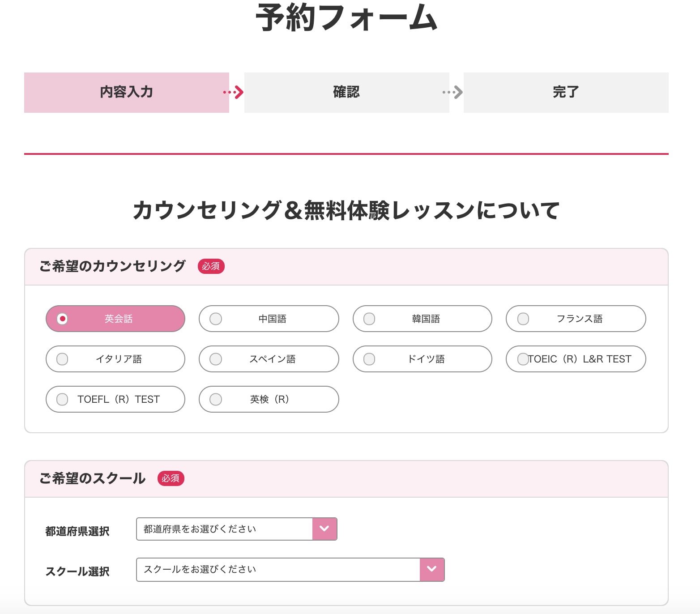
Task: Pick the 英検 (R) radio option
Action: pos(269,399)
